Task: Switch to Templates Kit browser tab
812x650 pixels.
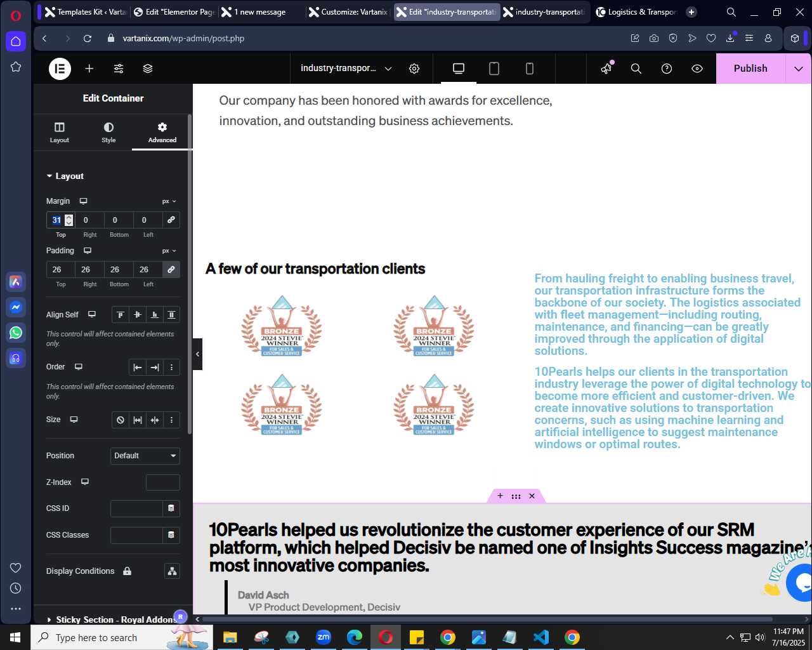Action: point(84,12)
